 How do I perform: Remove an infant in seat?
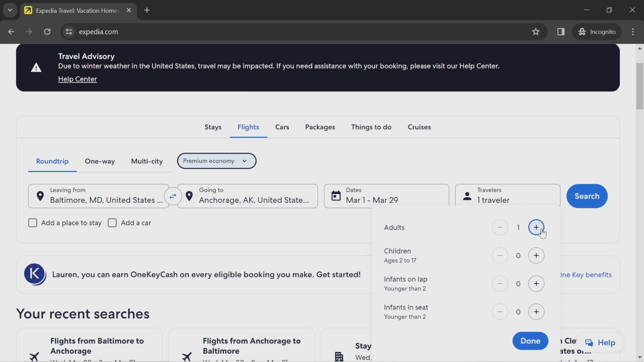coord(500,312)
